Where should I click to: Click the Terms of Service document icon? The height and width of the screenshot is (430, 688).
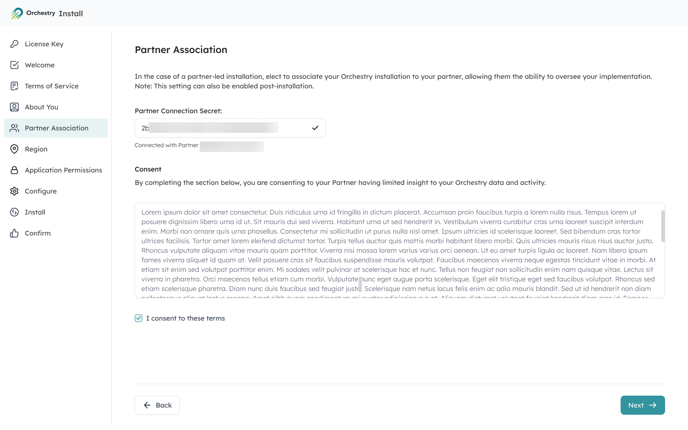point(14,86)
